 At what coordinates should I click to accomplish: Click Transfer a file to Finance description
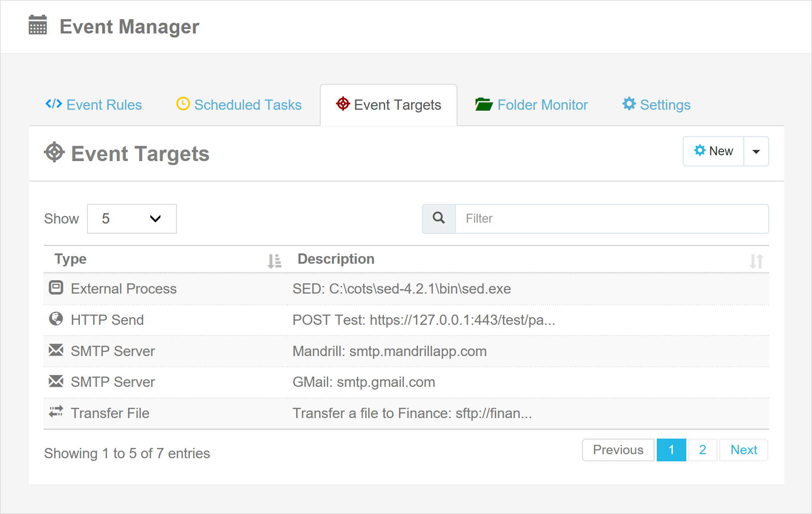[x=412, y=413]
